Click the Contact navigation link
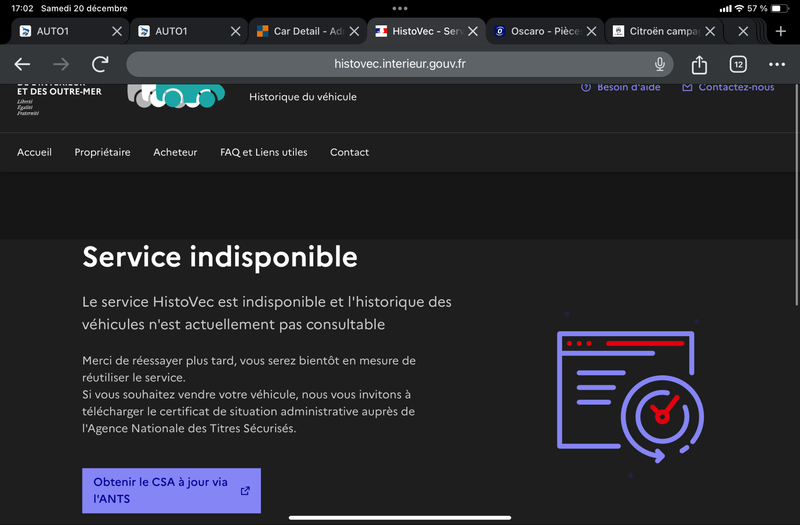 [349, 153]
